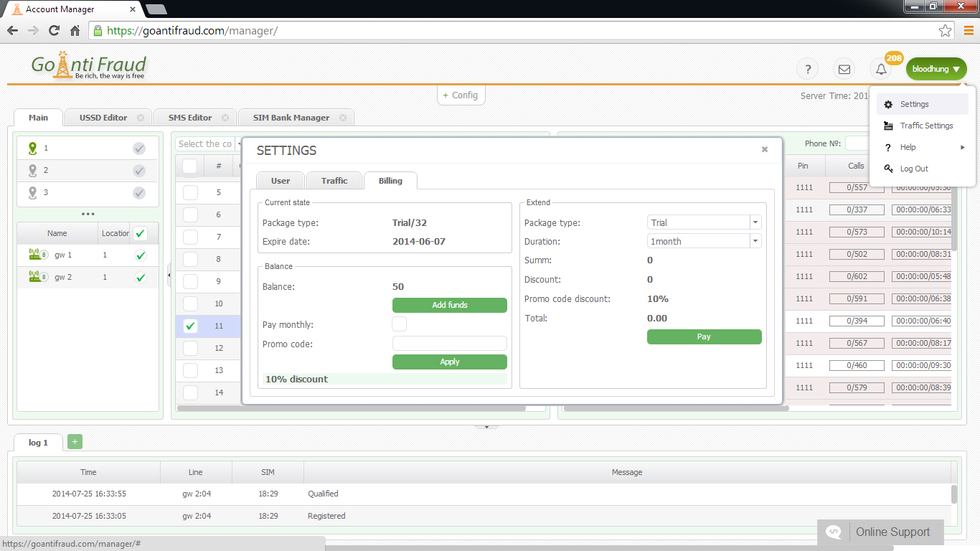Viewport: 980px width, 551px height.
Task: Click the Chrome bookmark star icon
Action: 945,31
